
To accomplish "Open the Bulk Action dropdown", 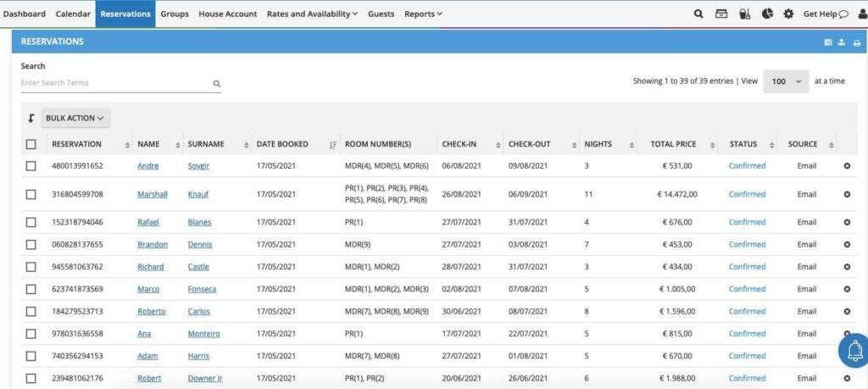I will (75, 118).
